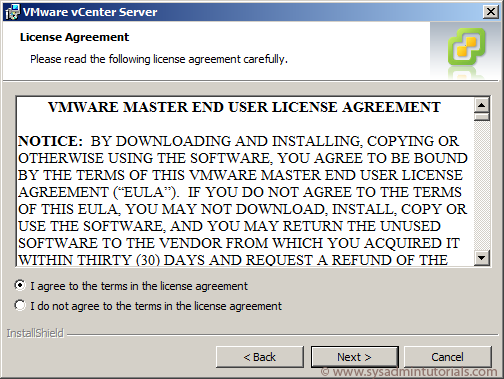Click the VMware vCenter Server title bar text
Viewport: 504px width, 379px height.
coord(90,12)
